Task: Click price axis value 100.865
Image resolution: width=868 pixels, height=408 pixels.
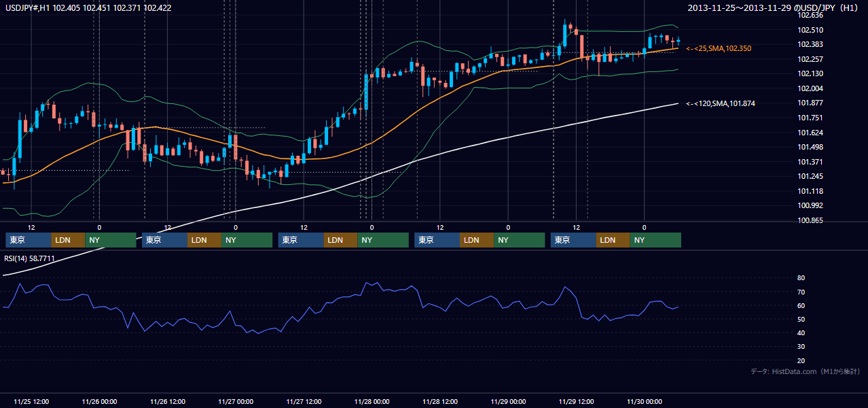Action: 810,220
